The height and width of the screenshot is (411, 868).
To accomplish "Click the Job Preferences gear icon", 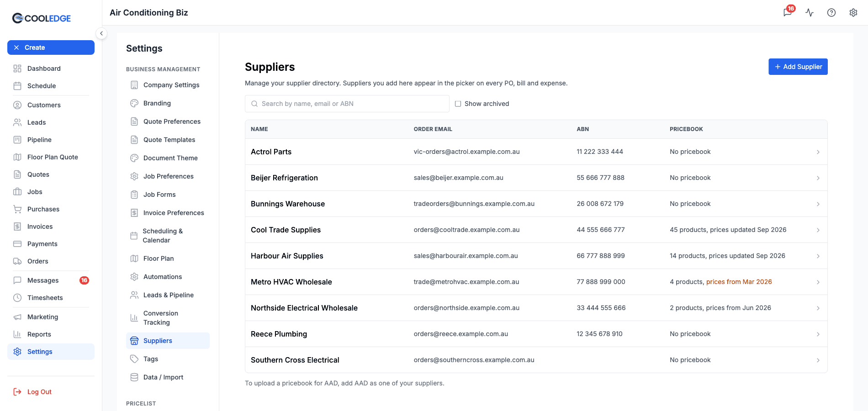I will click(x=134, y=176).
